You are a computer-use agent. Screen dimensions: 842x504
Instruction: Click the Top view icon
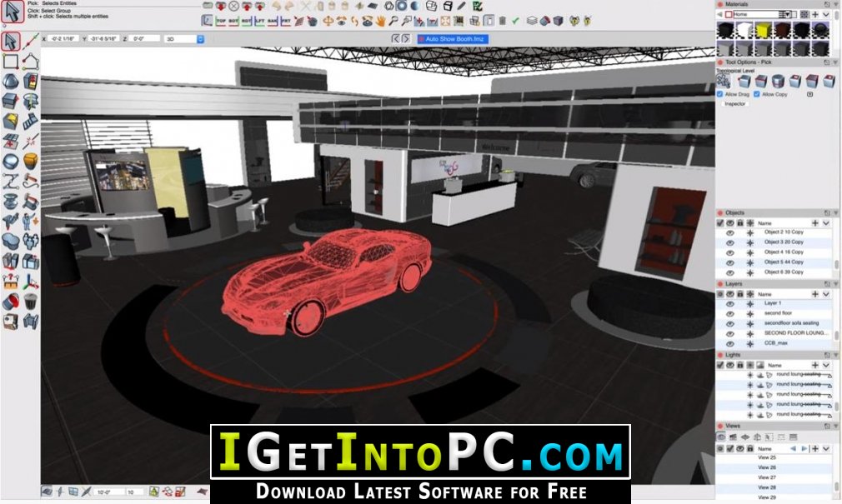(221, 20)
